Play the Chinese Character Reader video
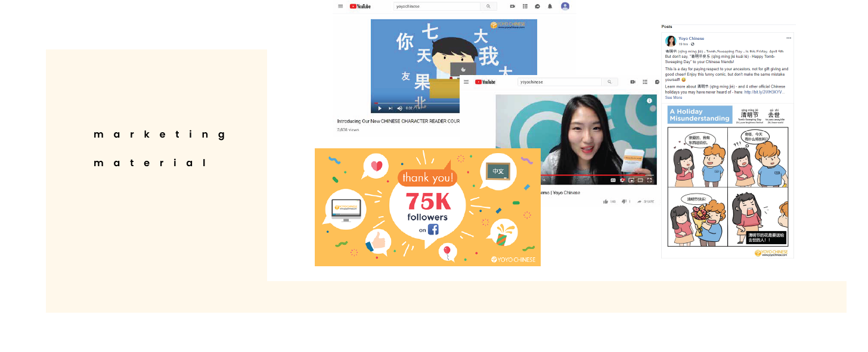Screen dimensions: 868x352 pyautogui.click(x=380, y=108)
